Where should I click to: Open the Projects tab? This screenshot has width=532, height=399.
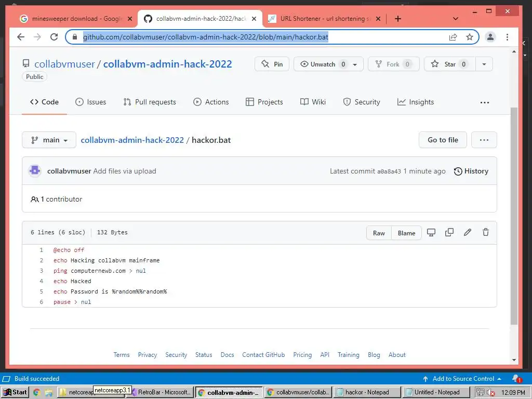pyautogui.click(x=264, y=102)
